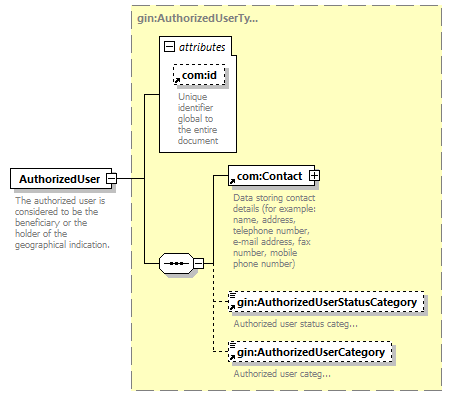Collapse the sequence compositor minus box
This screenshot has height=396, width=452.
click(x=199, y=263)
